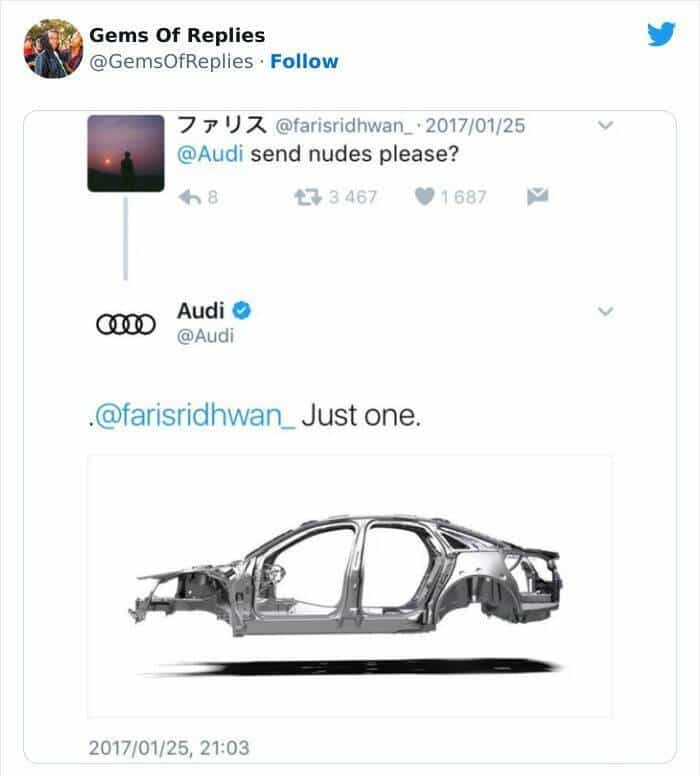Open the car frame image in Audi's reply
700x776 pixels.
click(349, 586)
